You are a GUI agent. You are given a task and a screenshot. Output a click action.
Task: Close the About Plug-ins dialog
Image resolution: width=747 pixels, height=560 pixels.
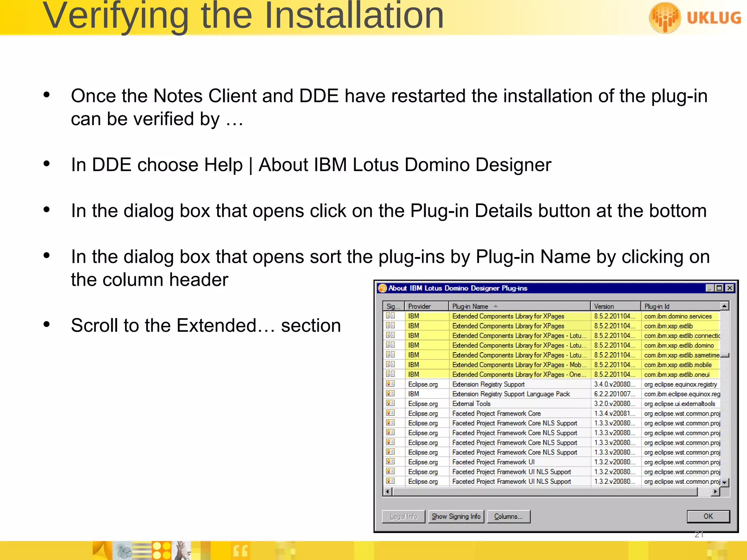(729, 288)
